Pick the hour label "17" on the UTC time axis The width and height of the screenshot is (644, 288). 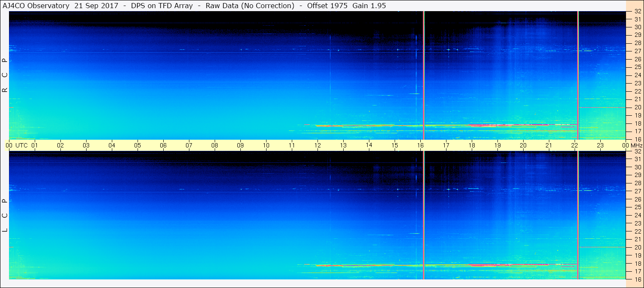point(446,145)
